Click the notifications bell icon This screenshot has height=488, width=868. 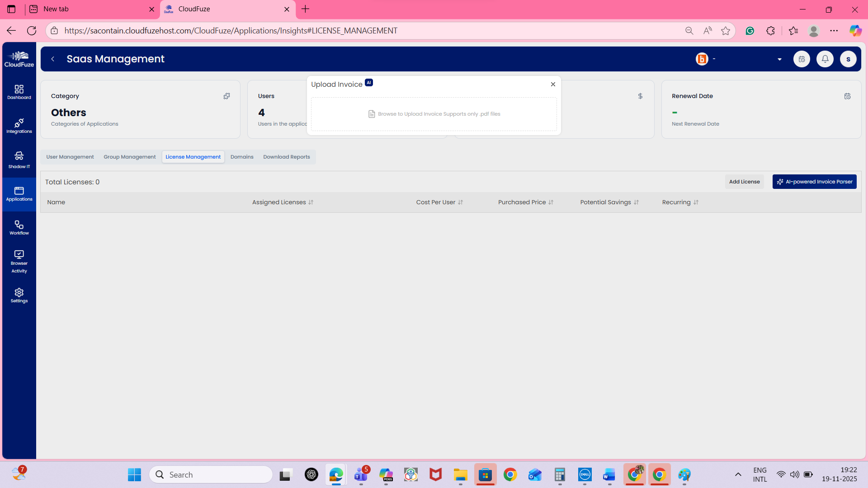click(x=825, y=59)
